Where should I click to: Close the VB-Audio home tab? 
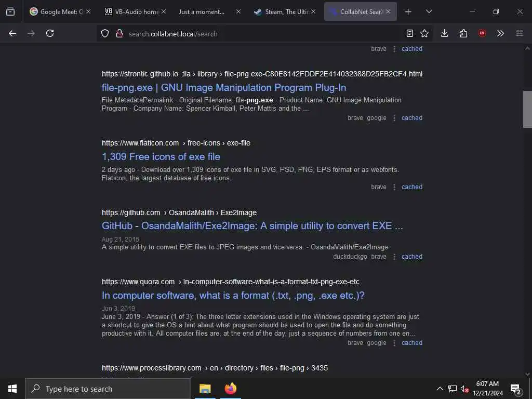coord(164,11)
